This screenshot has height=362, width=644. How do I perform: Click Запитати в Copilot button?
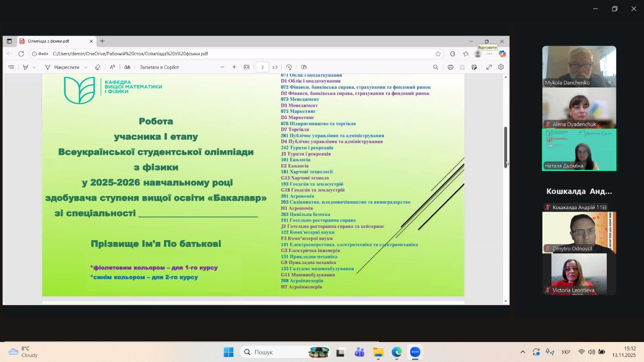pos(159,67)
